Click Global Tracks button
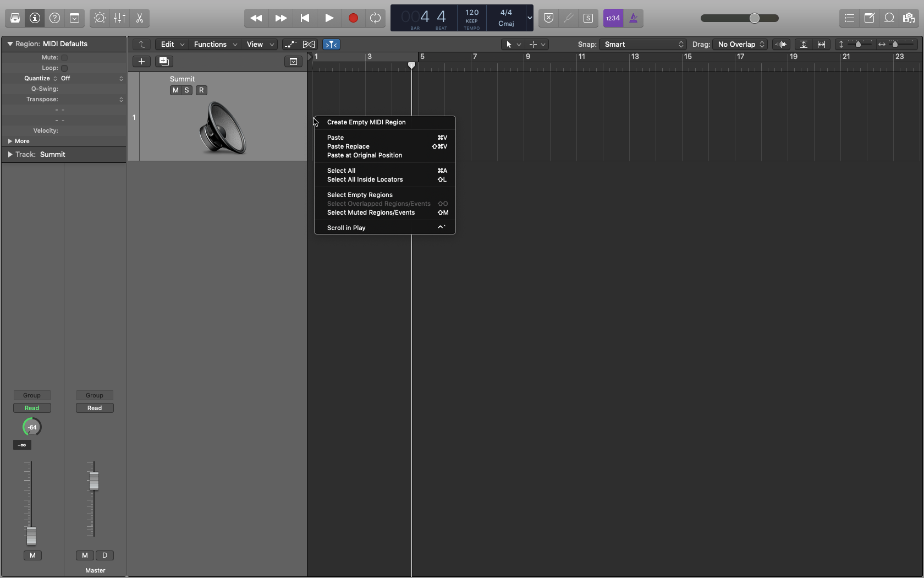This screenshot has width=924, height=578. [294, 61]
